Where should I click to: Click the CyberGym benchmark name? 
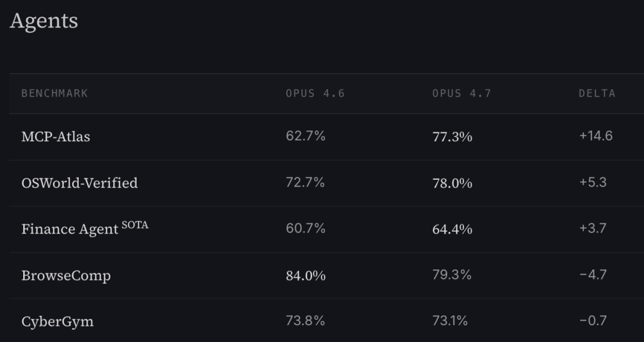(x=57, y=322)
